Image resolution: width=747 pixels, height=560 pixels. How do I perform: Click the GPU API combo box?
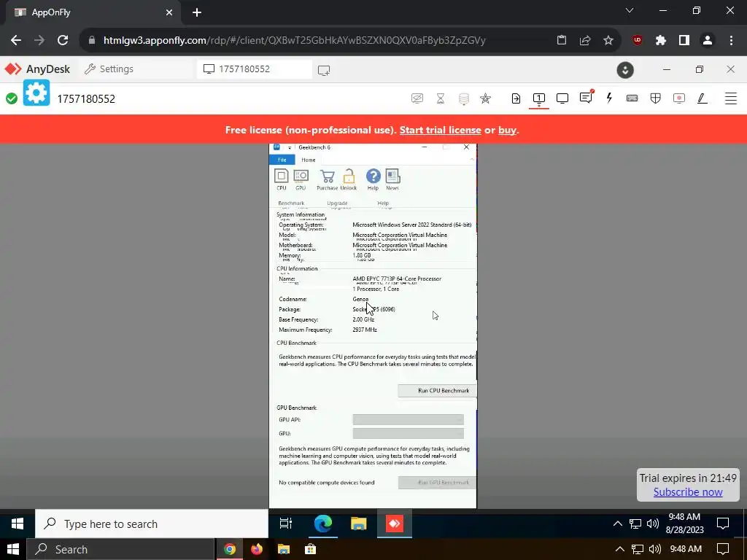click(409, 419)
